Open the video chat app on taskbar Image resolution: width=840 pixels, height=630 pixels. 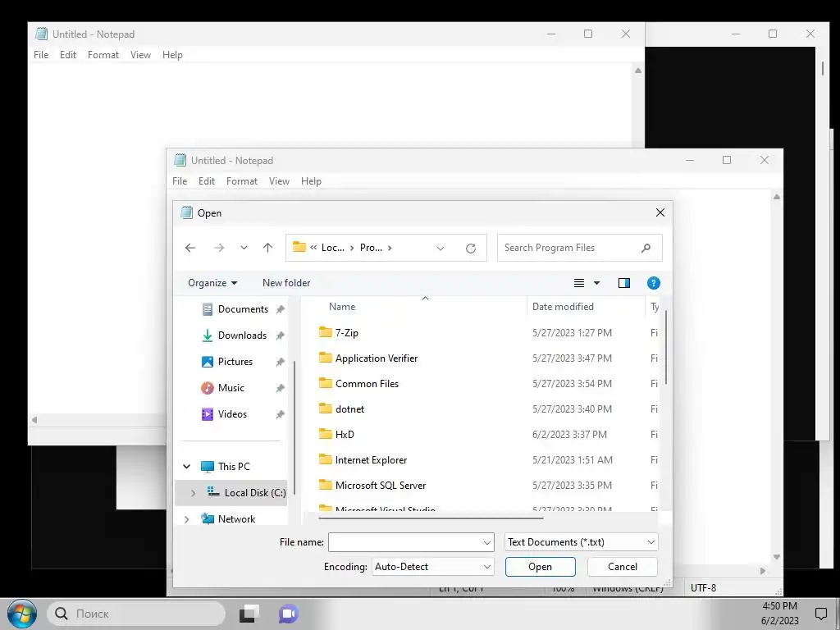[x=288, y=614]
